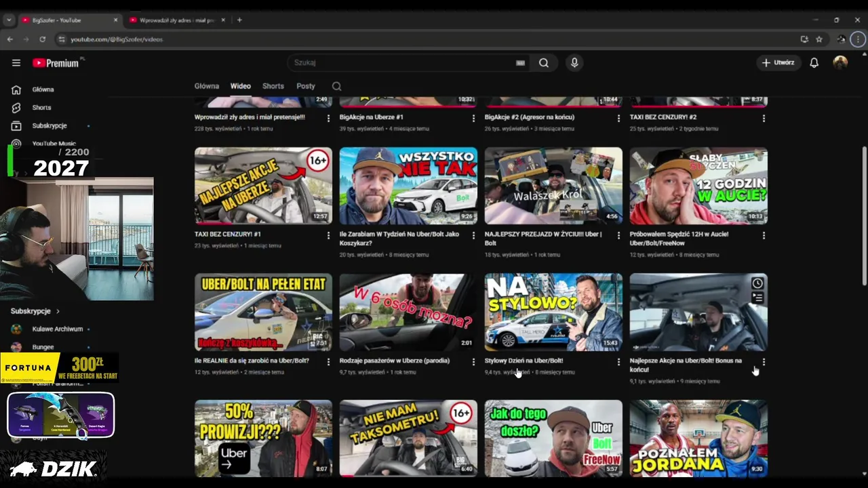
Task: Bookmark this page with star icon
Action: tap(819, 39)
